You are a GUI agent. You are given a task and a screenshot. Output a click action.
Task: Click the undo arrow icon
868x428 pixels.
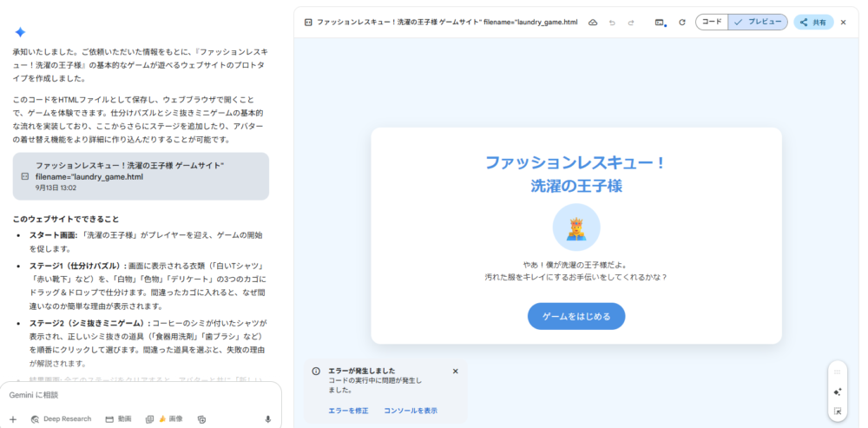(612, 22)
